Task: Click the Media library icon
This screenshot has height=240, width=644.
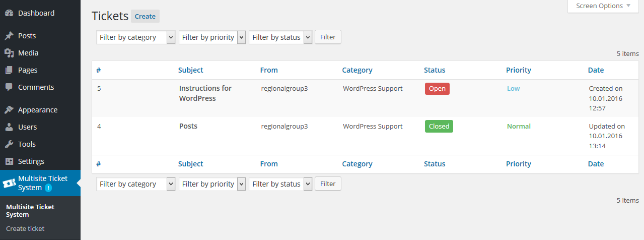Action: tap(9, 53)
